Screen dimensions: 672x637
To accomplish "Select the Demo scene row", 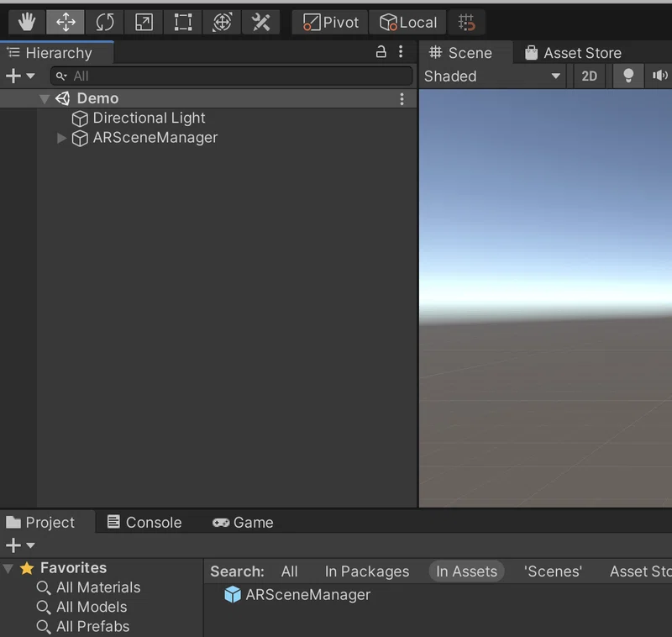I will point(208,98).
